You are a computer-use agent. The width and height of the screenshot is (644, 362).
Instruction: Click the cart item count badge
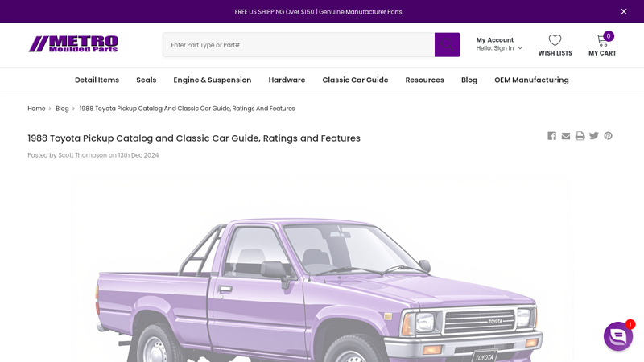[x=609, y=36]
